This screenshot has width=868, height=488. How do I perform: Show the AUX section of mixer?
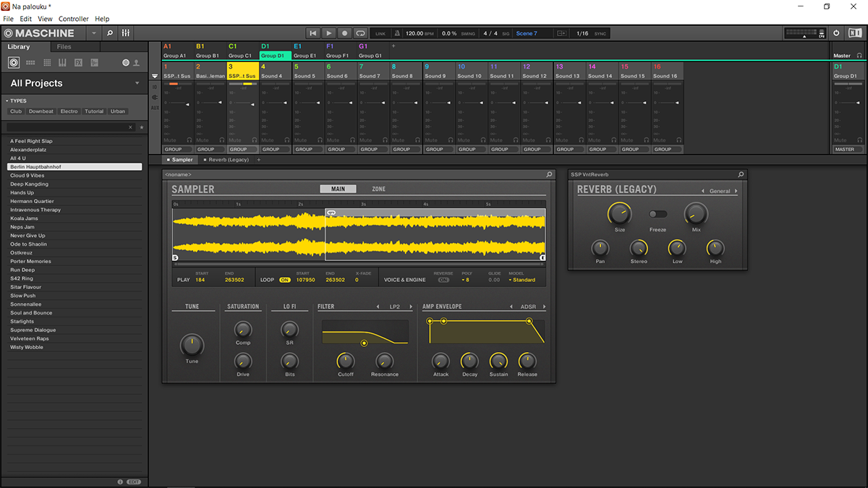155,108
